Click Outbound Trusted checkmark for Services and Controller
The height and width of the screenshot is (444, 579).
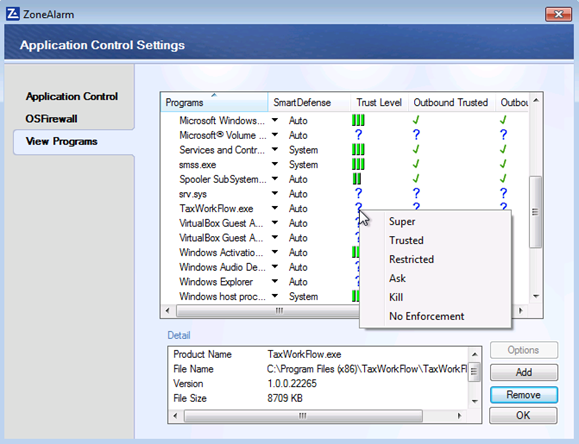click(x=416, y=149)
